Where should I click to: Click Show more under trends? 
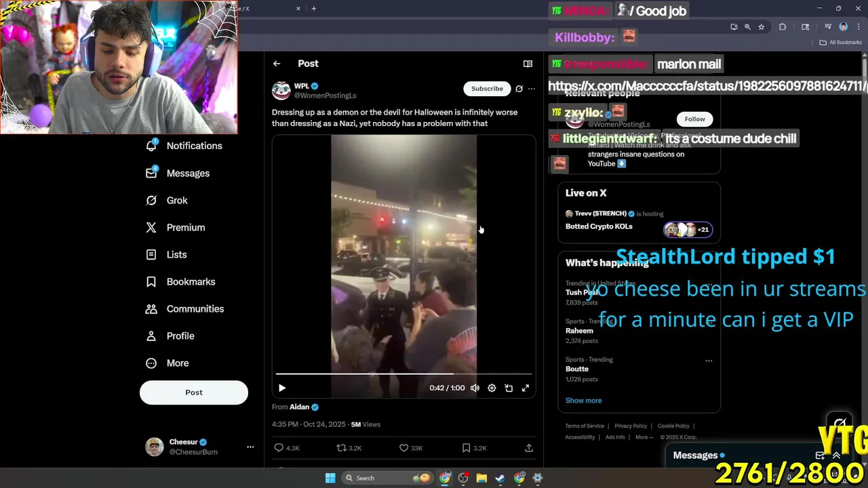(583, 401)
